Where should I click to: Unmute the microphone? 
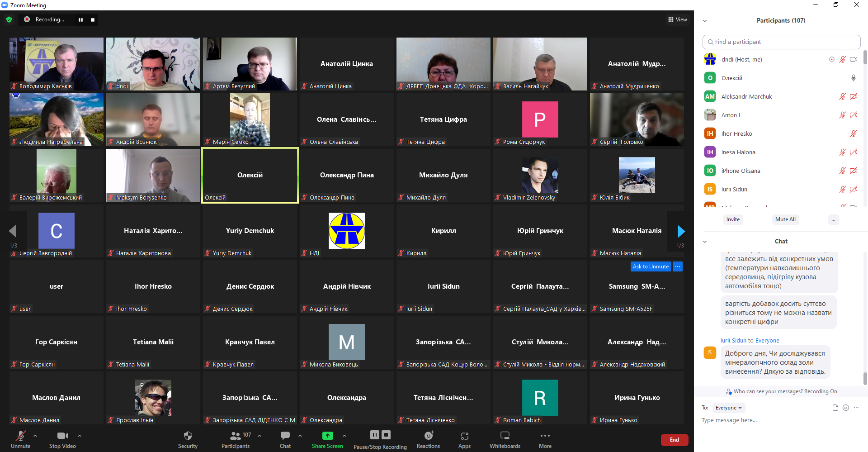(x=20, y=436)
